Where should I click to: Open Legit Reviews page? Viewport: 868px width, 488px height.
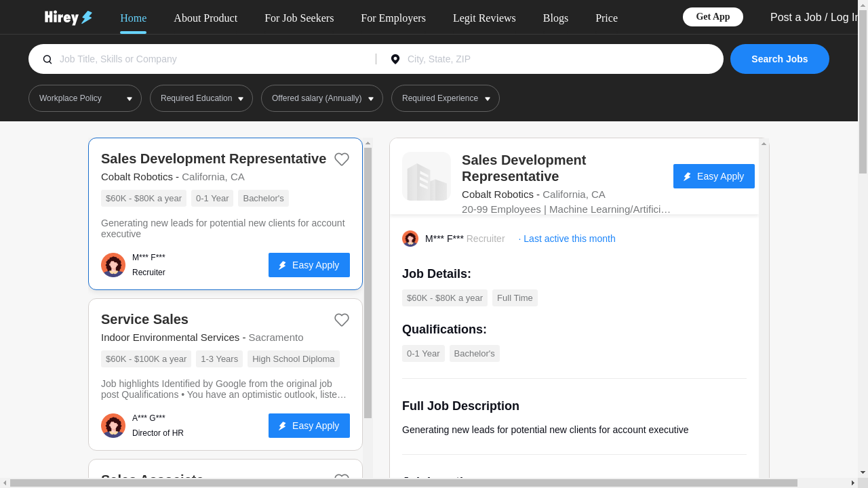tap(484, 18)
